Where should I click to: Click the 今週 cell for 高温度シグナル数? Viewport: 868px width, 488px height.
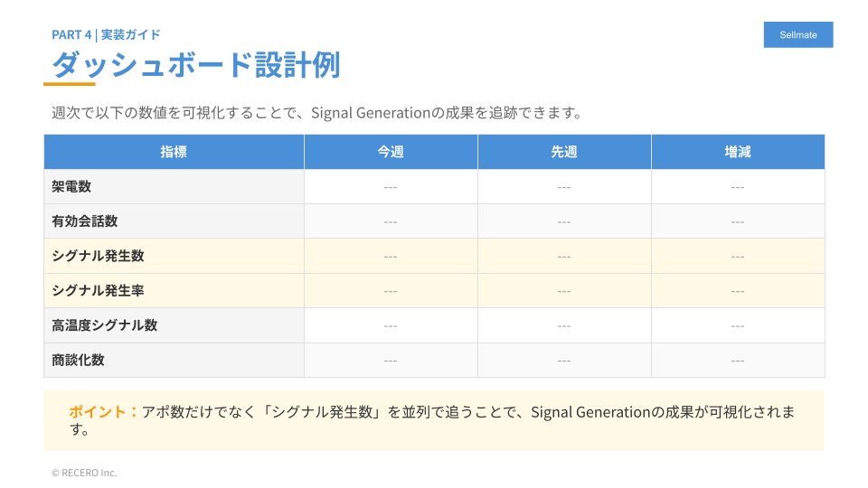391,325
